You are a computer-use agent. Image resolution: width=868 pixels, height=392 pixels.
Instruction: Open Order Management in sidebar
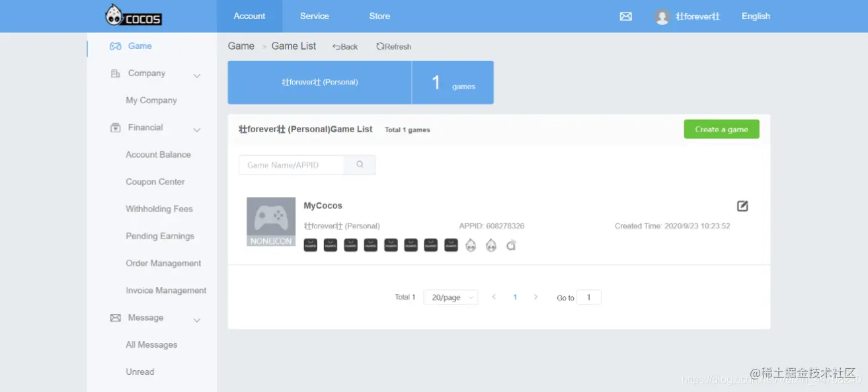(x=163, y=263)
